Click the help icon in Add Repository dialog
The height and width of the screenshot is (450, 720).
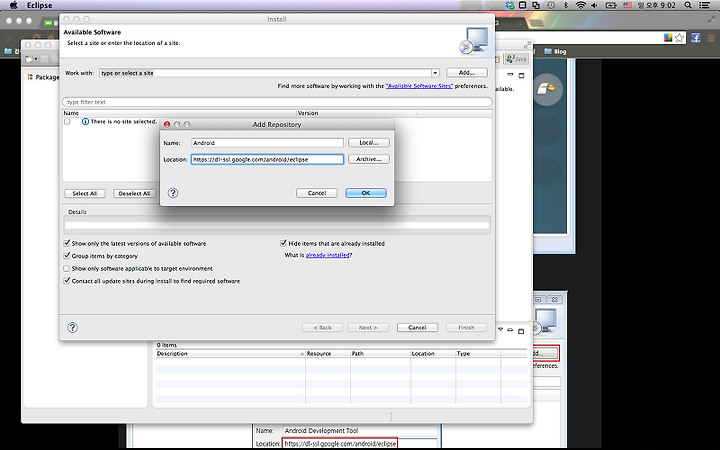click(173, 193)
